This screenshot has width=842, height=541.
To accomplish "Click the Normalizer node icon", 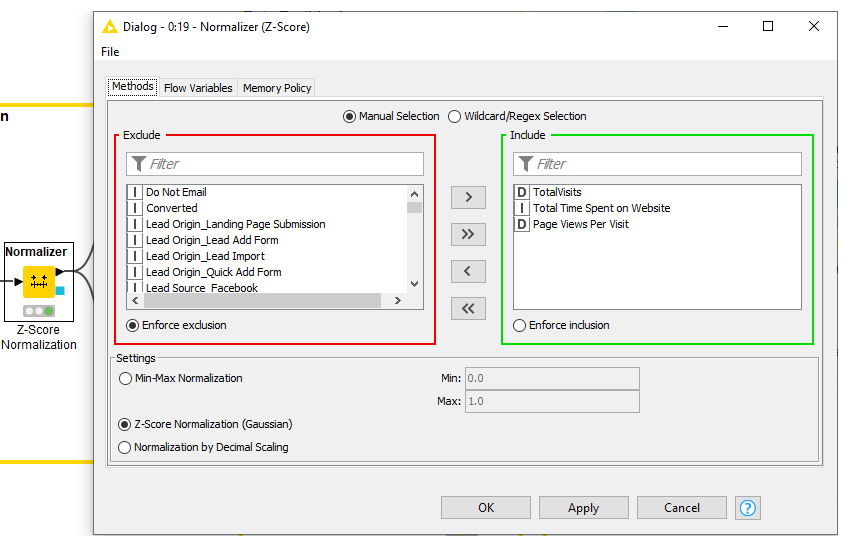I will point(39,282).
